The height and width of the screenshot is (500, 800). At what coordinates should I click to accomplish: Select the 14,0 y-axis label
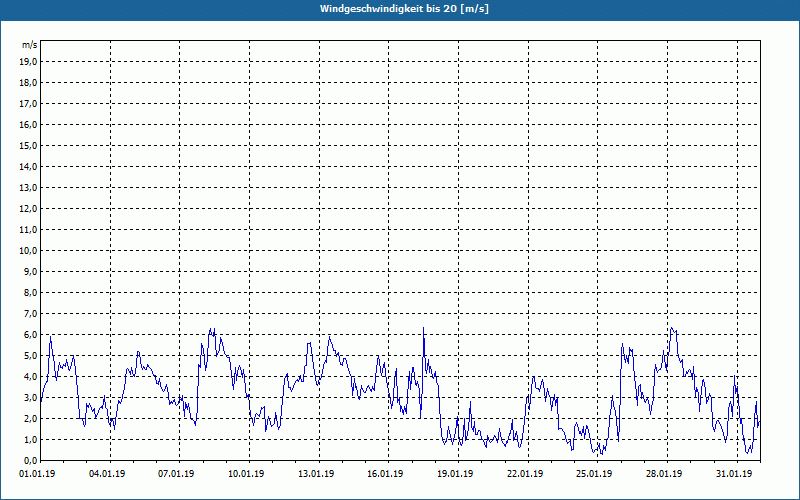tap(28, 166)
